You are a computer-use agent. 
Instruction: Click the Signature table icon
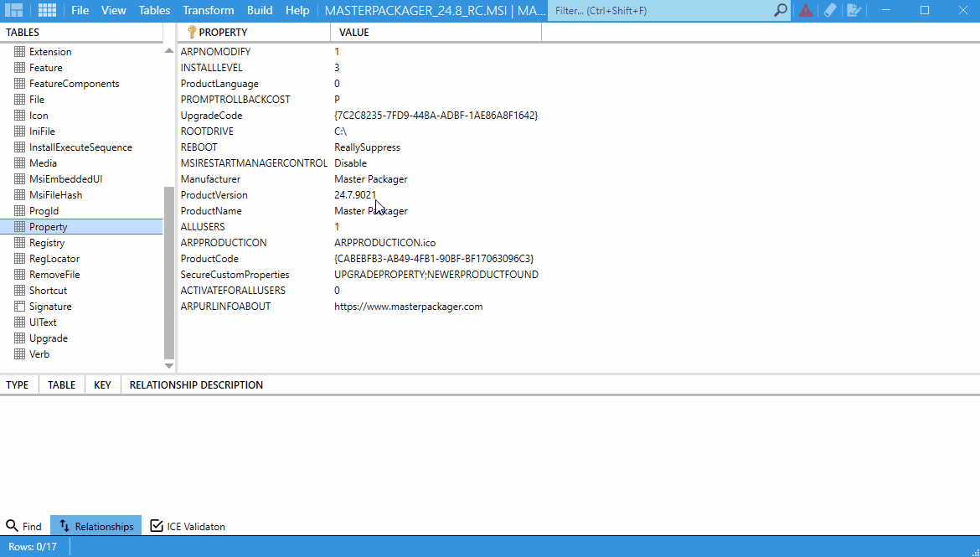coord(19,307)
